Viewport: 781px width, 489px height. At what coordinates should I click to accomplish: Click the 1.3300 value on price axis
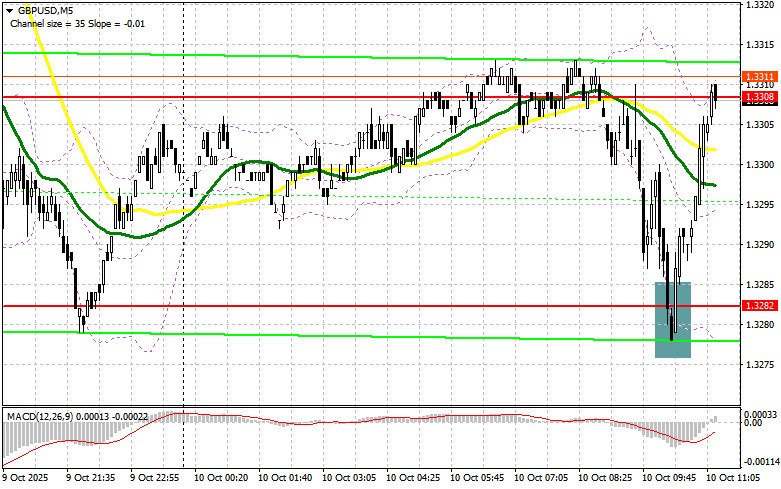click(x=757, y=165)
